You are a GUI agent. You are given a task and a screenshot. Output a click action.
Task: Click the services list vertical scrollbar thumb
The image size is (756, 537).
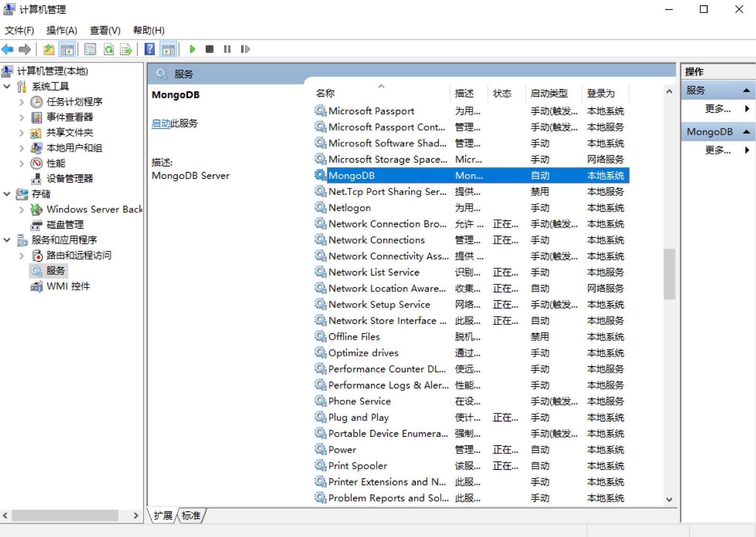[669, 274]
